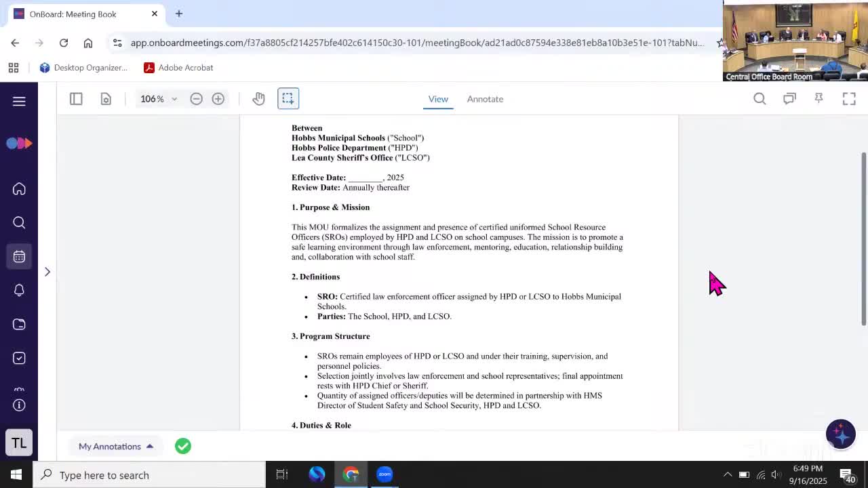Open the resources folder icon in sidebar
The height and width of the screenshot is (488, 868).
[x=19, y=325]
